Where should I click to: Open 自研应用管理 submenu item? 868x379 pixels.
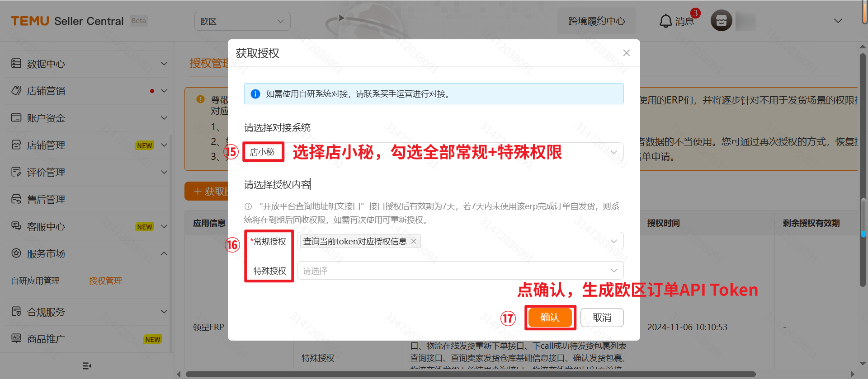click(x=35, y=281)
